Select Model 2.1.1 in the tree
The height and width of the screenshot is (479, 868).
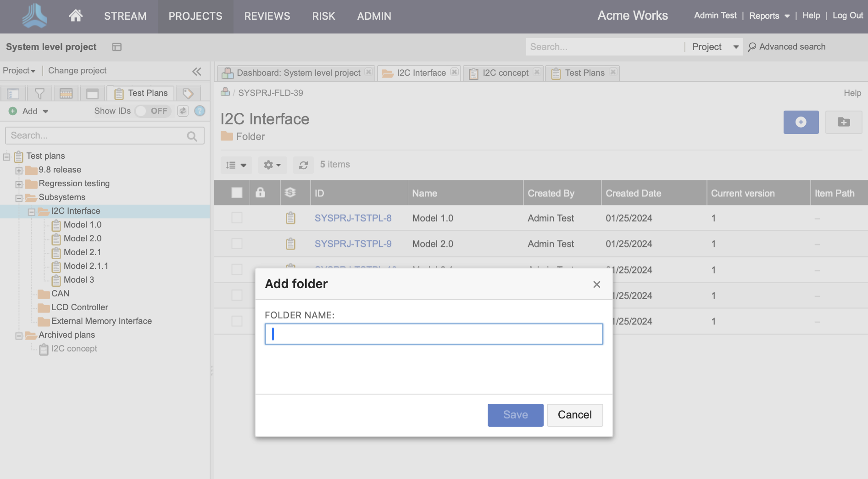tap(86, 266)
